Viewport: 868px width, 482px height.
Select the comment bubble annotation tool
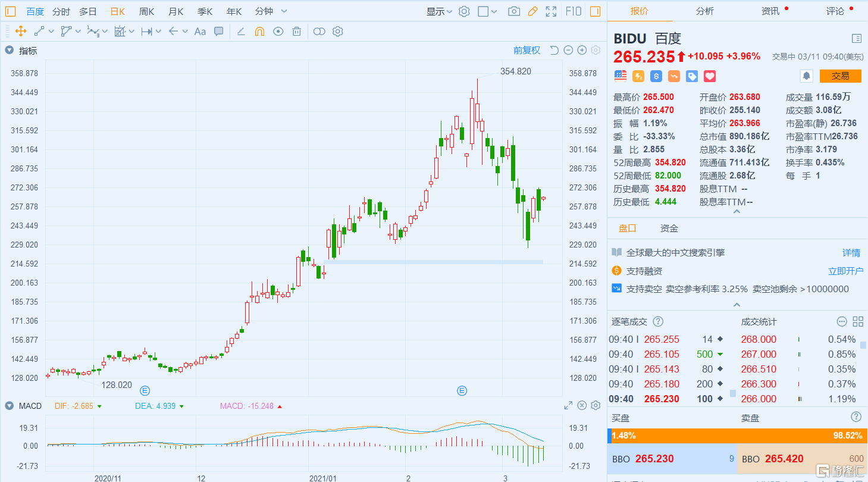point(218,32)
